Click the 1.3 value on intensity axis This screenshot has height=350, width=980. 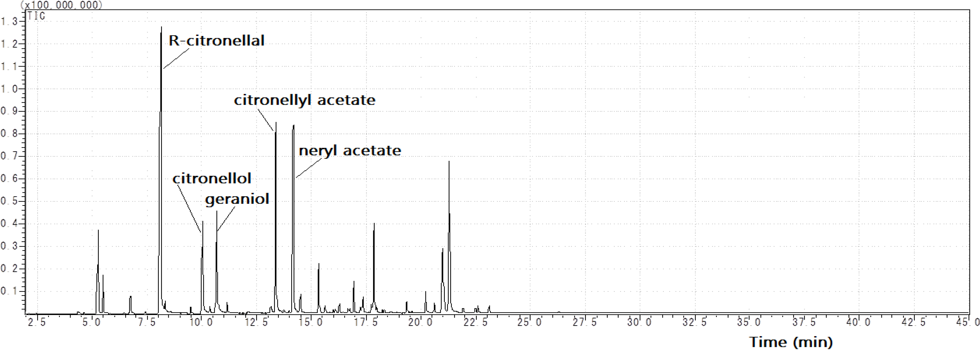[9, 22]
